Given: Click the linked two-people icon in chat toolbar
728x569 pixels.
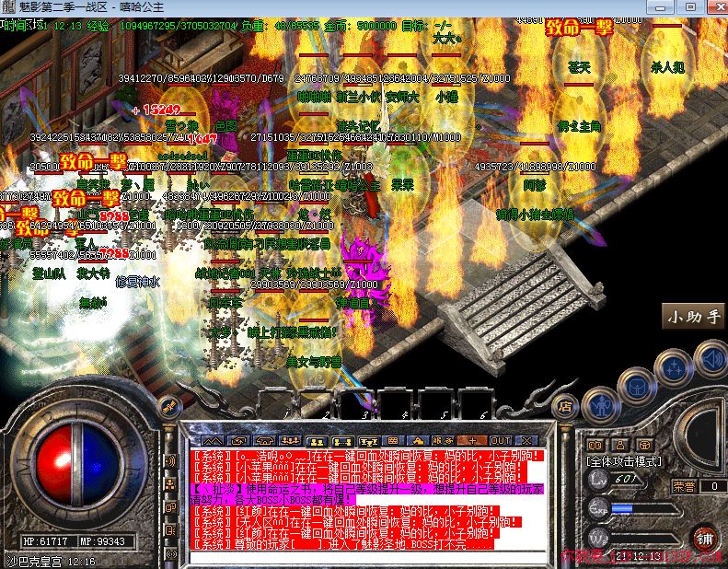Looking at the screenshot, I should pyautogui.click(x=342, y=440).
